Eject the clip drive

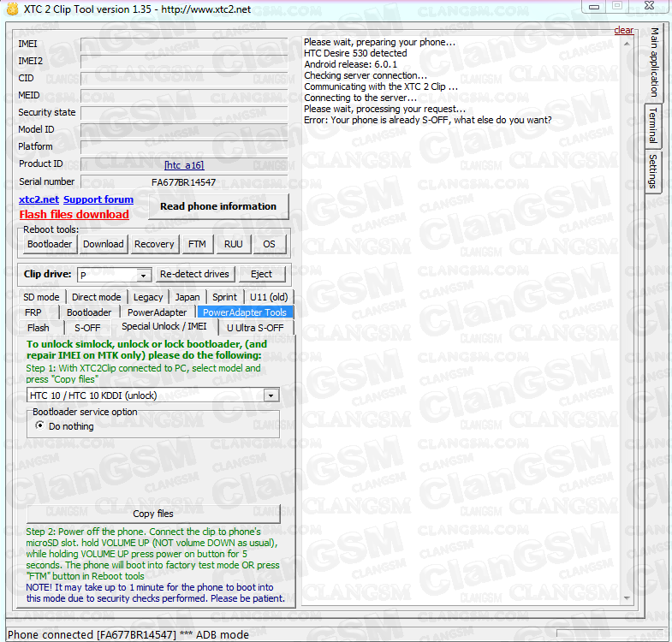261,274
